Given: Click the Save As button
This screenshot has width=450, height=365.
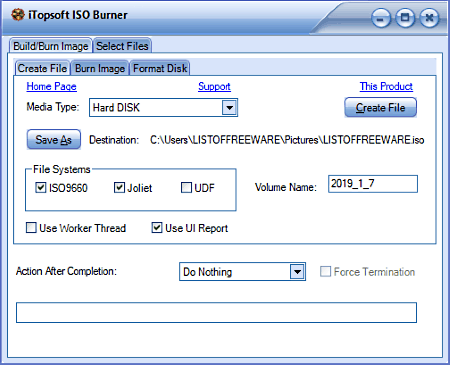Looking at the screenshot, I should tap(54, 139).
